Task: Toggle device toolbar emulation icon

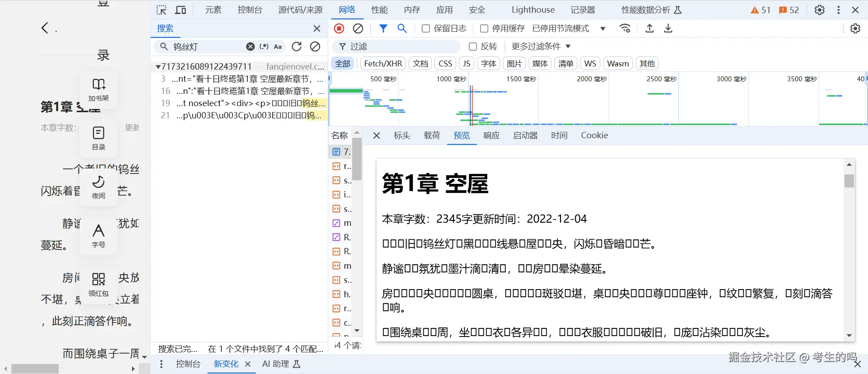Action: pos(180,10)
